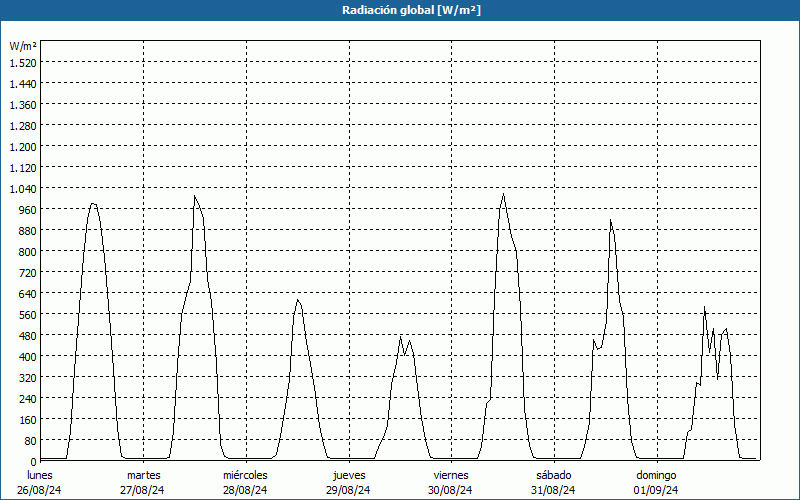Click the 29/08/24 date label
The height and width of the screenshot is (500, 800).
[348, 490]
